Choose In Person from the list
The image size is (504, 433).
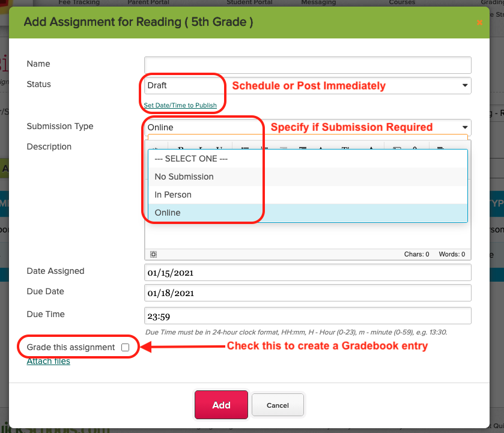click(308, 195)
